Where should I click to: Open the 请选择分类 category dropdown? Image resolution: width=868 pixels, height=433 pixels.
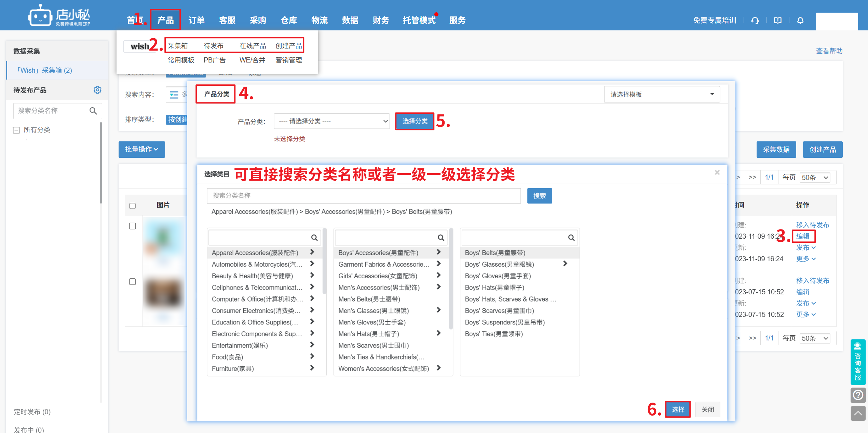[x=331, y=121]
